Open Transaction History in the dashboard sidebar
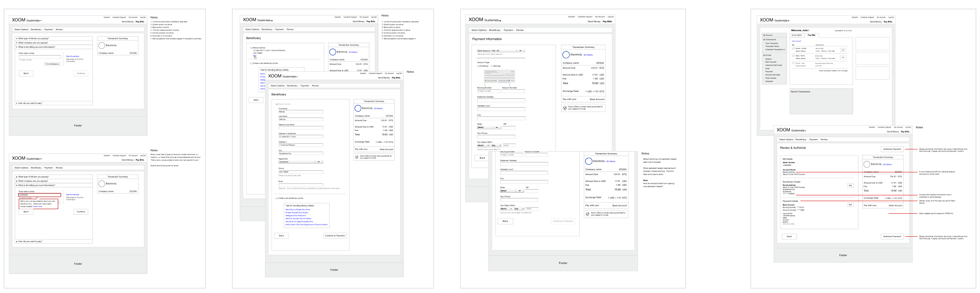Screen dimensions: 980x293 pyautogui.click(x=772, y=46)
